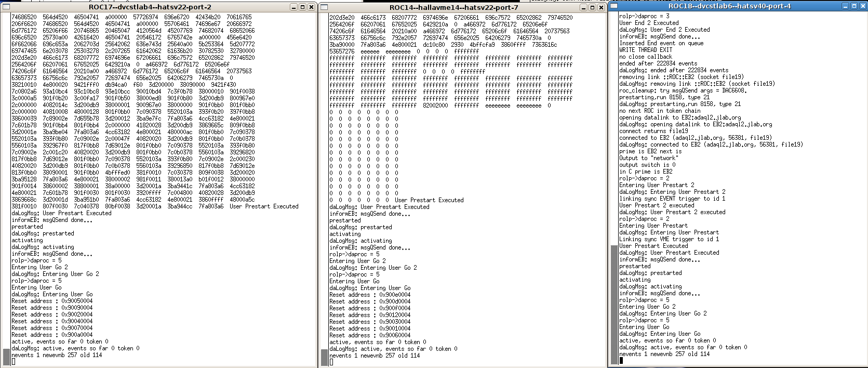The width and height of the screenshot is (868, 368).
Task: Select 'Reset address : 0x900a0004' in ROC17
Action: (x=52, y=335)
